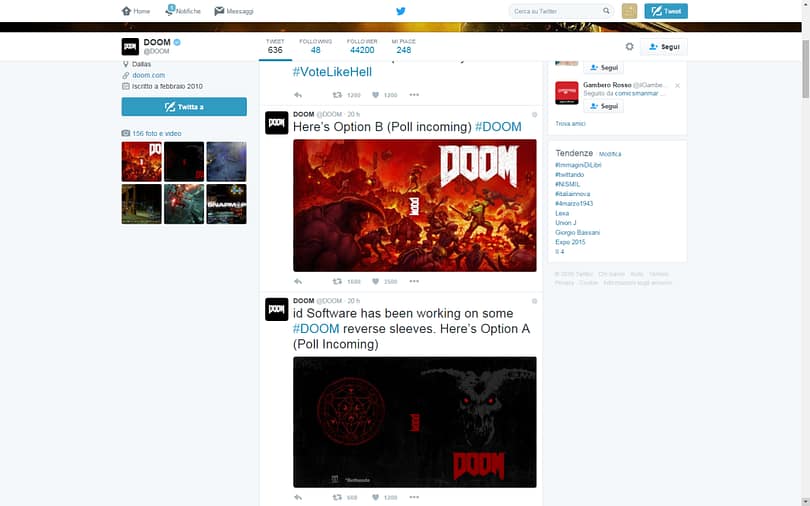Open the corner caret on Option B tweet
The width and height of the screenshot is (810, 506).
click(535, 115)
